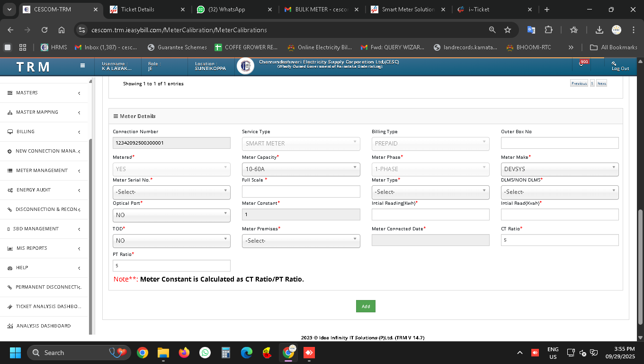Click the CESC corporation logo in header
The image size is (644, 364).
(245, 66)
